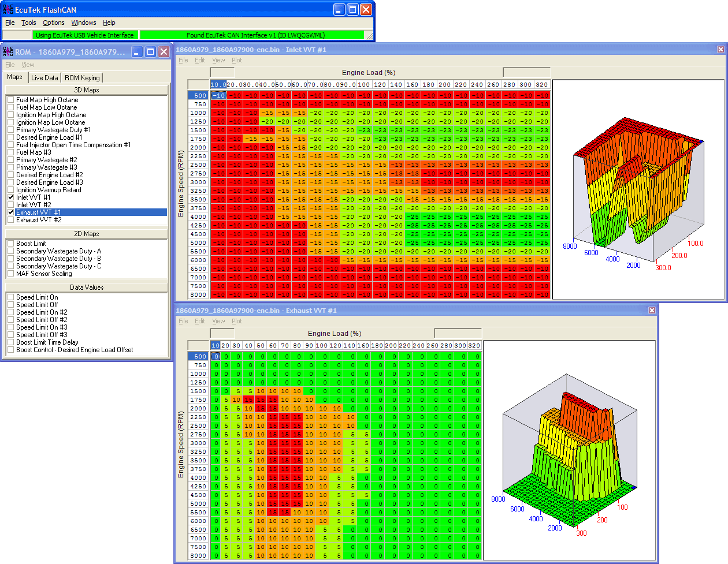The height and width of the screenshot is (564, 728).
Task: Enable the Desired Engine Load #1 checkbox
Action: [11, 137]
